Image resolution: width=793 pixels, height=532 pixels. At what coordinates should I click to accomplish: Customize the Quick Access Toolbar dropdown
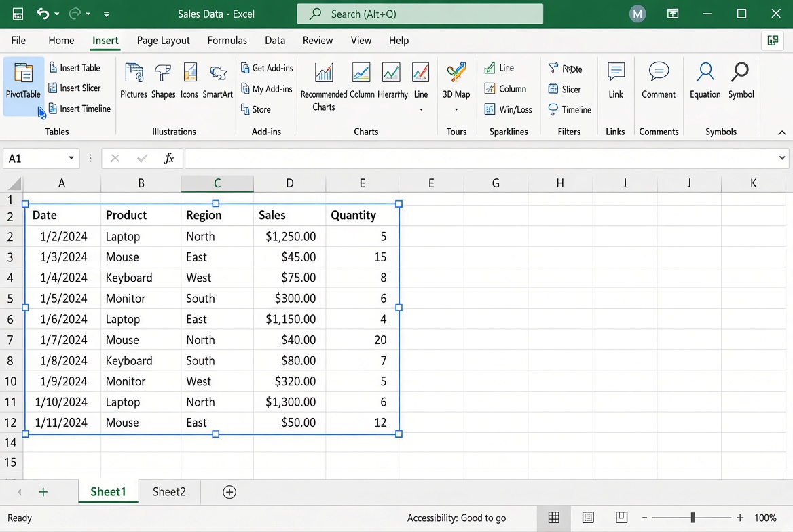[x=106, y=14]
